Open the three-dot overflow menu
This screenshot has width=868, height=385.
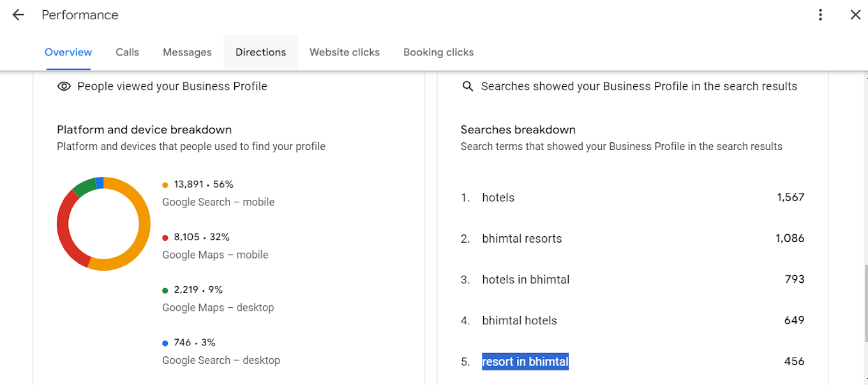(820, 15)
